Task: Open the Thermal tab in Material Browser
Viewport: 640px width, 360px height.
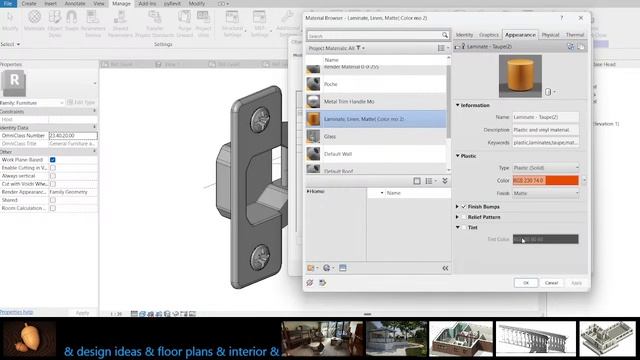Action: coord(575,35)
